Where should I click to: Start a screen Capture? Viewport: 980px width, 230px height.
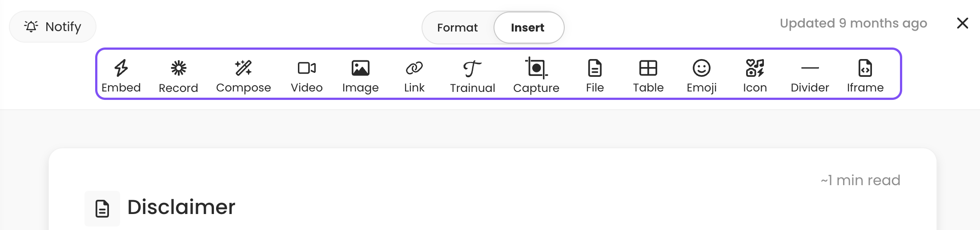coord(536,75)
